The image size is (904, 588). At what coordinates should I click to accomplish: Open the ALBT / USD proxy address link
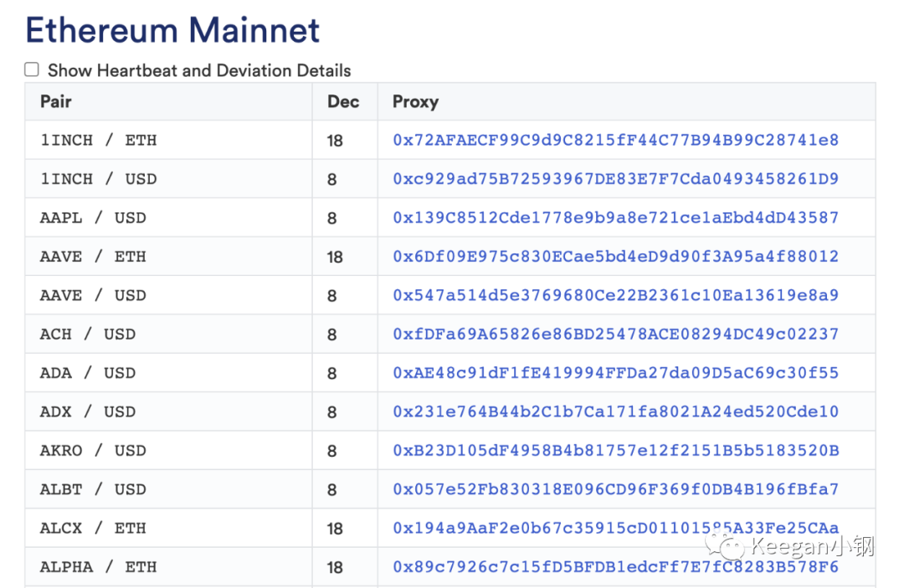pos(616,489)
